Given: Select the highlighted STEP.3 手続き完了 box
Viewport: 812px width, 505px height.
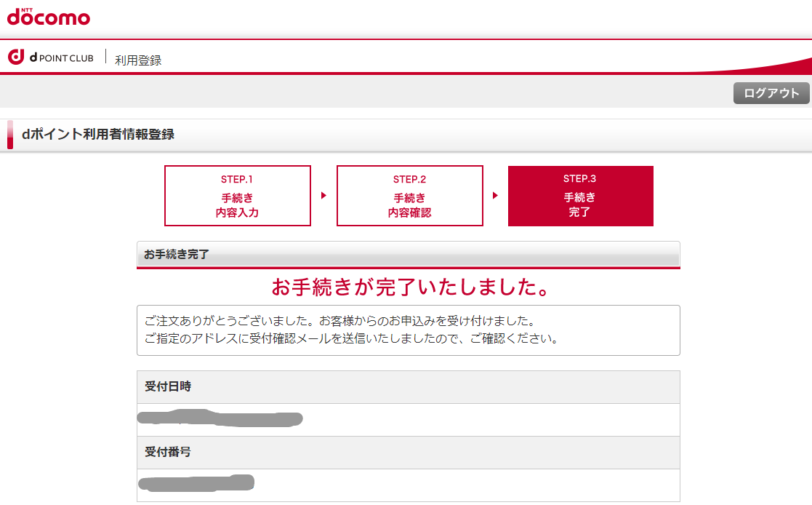Looking at the screenshot, I should (x=580, y=196).
